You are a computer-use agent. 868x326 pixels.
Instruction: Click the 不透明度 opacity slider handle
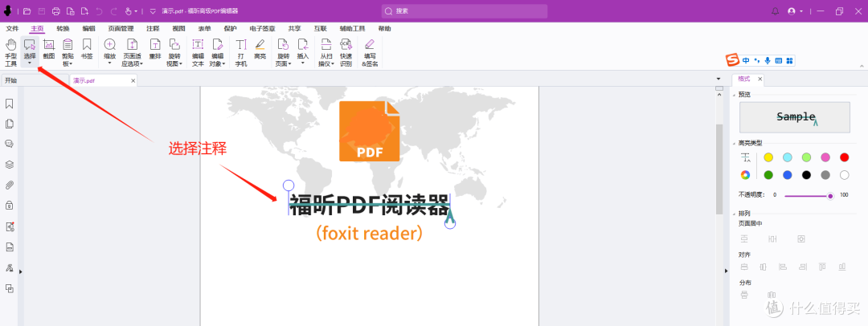tap(830, 195)
